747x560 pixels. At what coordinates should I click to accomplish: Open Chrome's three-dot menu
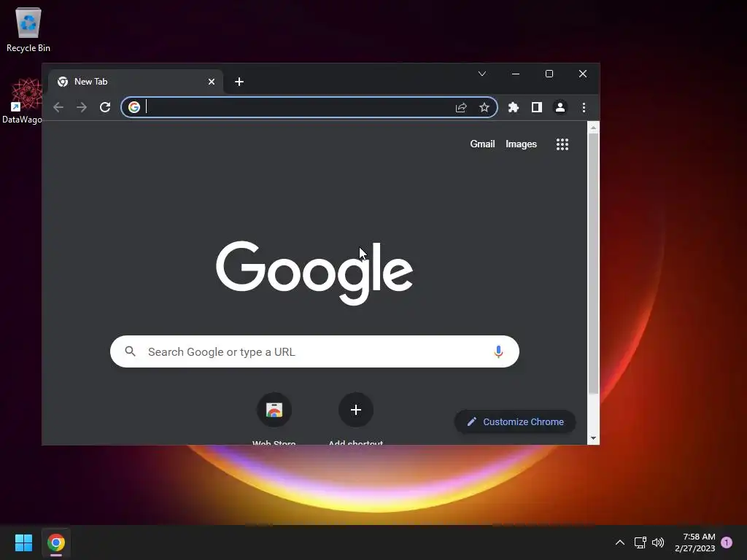point(584,107)
